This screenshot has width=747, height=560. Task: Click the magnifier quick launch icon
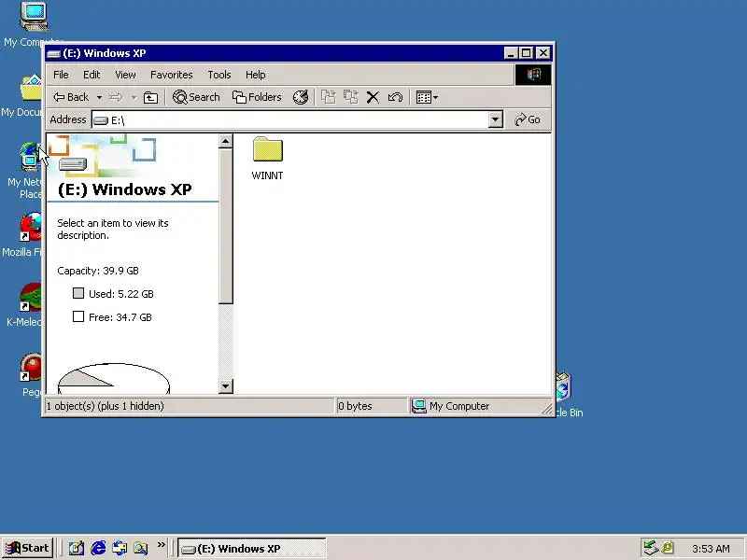tap(141, 549)
